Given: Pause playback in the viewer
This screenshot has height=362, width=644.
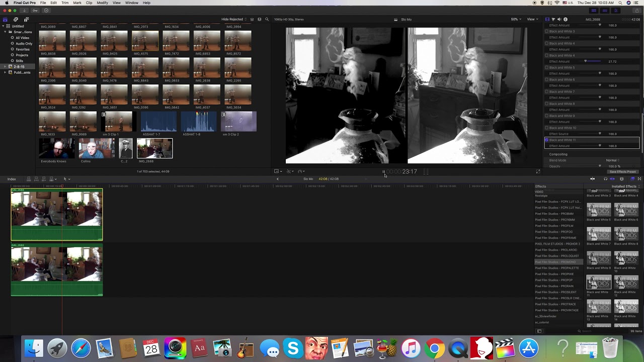Looking at the screenshot, I should pyautogui.click(x=383, y=171).
